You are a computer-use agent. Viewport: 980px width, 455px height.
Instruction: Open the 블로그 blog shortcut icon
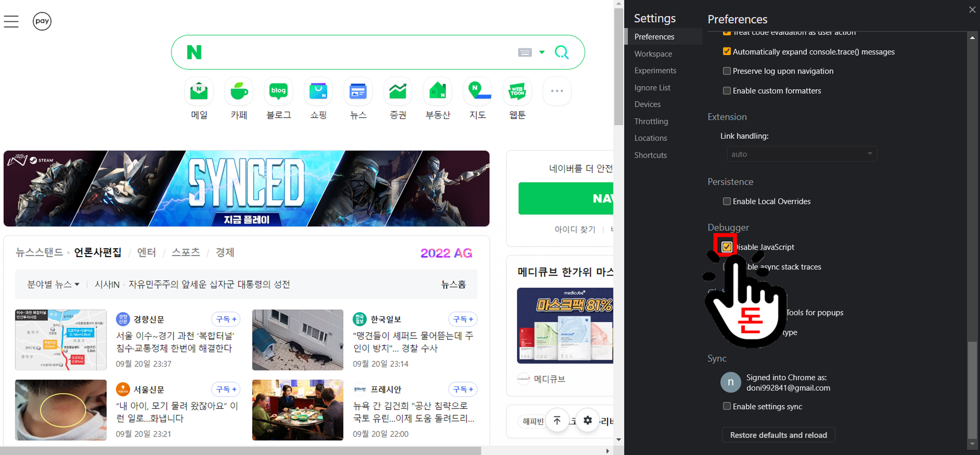tap(278, 91)
